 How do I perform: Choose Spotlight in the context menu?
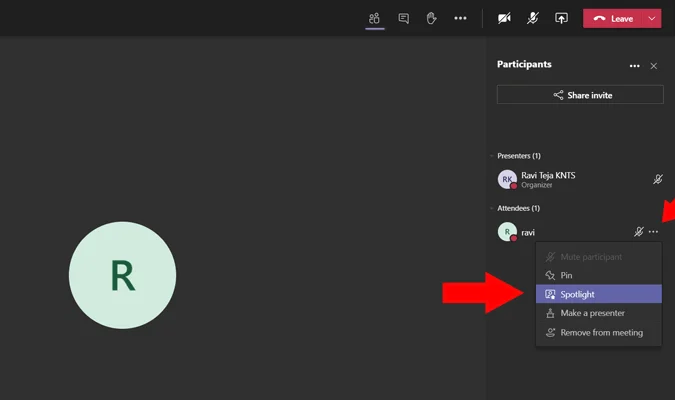pyautogui.click(x=598, y=294)
